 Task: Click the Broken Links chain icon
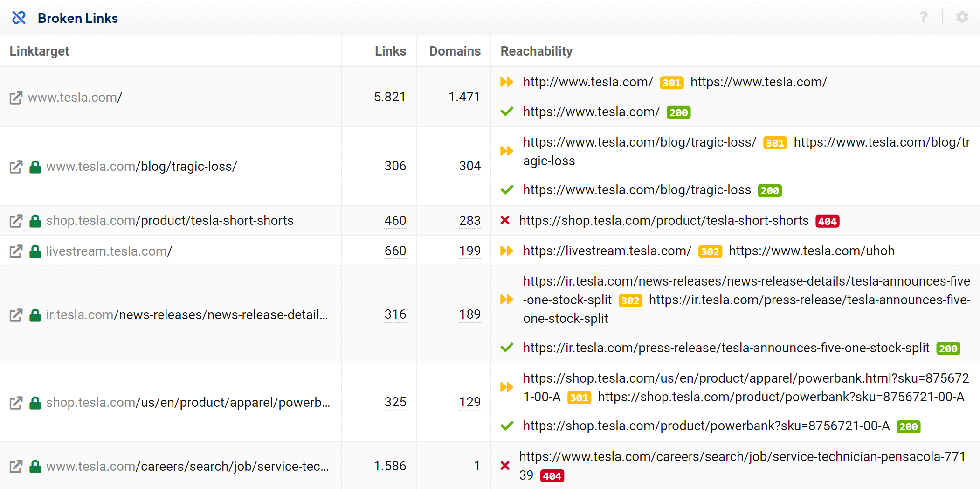coord(19,18)
